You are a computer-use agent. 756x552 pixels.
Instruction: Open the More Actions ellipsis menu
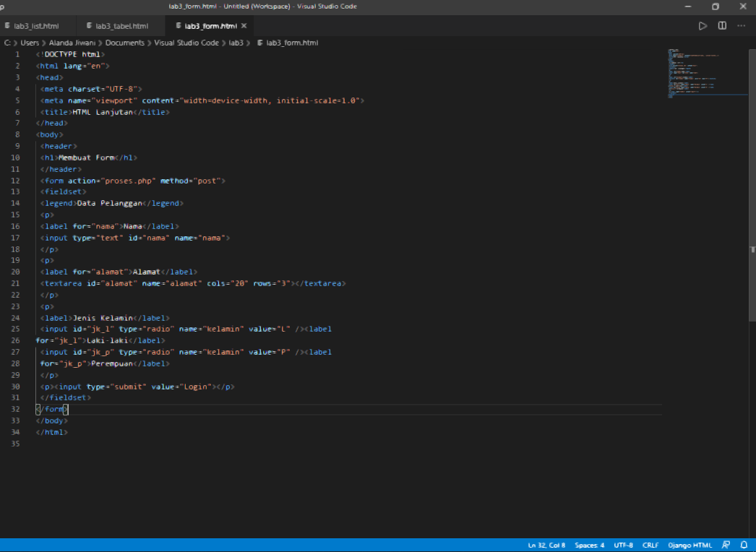click(741, 25)
